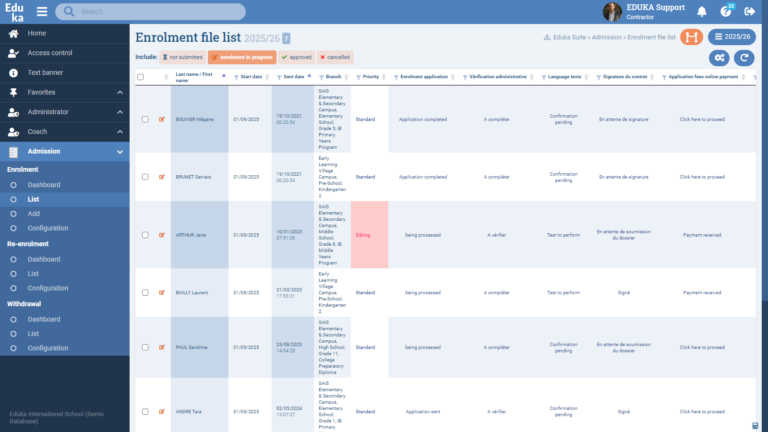Open the notifications bell

tap(702, 12)
